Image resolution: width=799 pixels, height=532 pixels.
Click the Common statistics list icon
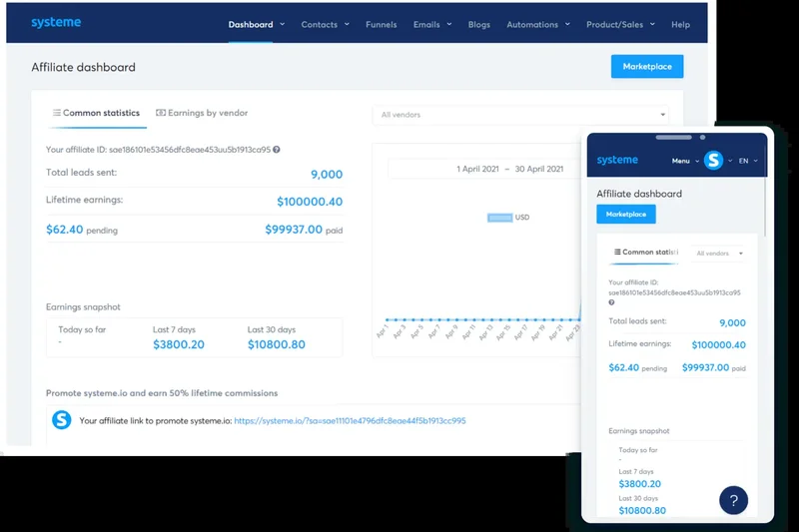tap(57, 113)
